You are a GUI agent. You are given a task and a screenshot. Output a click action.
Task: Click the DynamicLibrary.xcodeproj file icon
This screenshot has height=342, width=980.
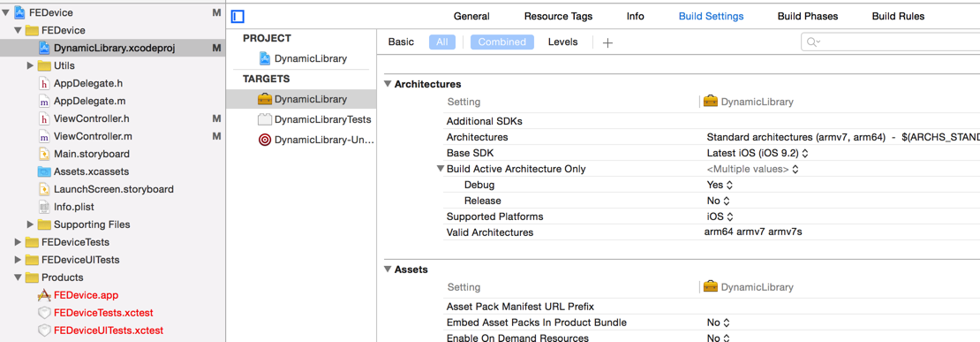tap(44, 48)
